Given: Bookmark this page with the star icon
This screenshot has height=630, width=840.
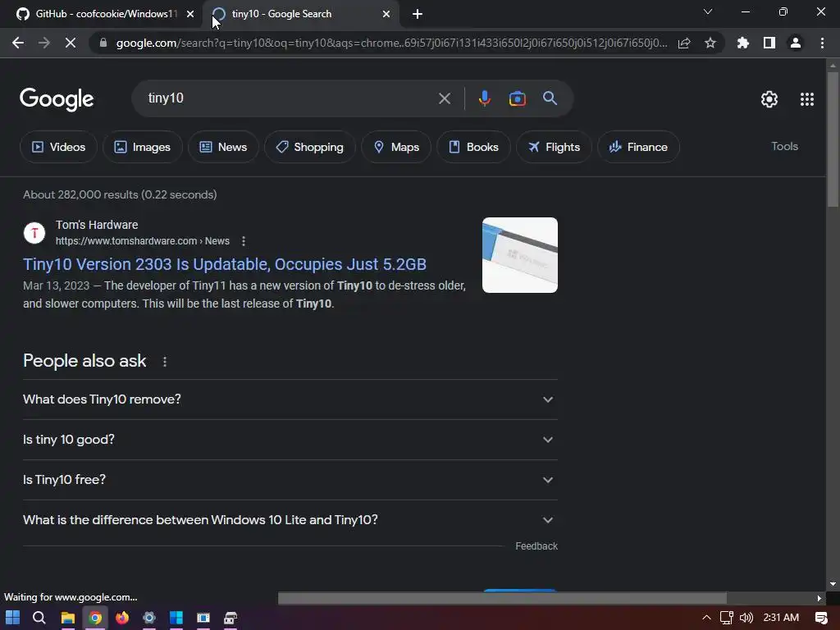Looking at the screenshot, I should 710,43.
